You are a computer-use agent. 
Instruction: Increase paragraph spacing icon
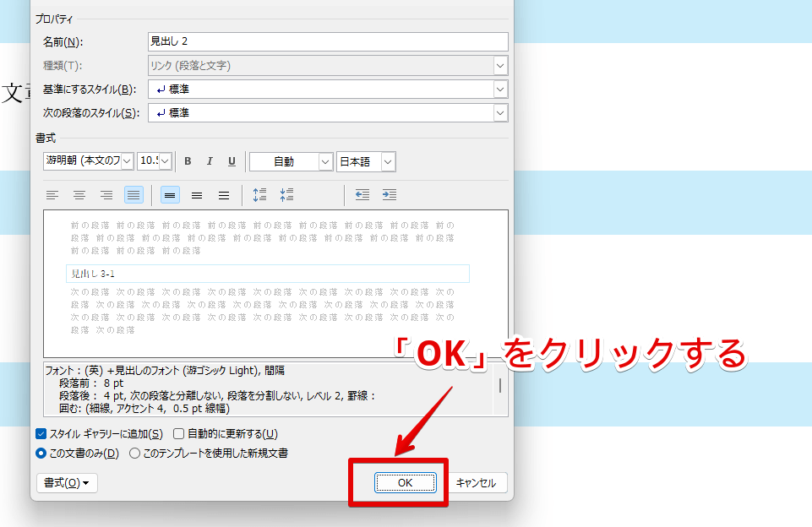259,195
